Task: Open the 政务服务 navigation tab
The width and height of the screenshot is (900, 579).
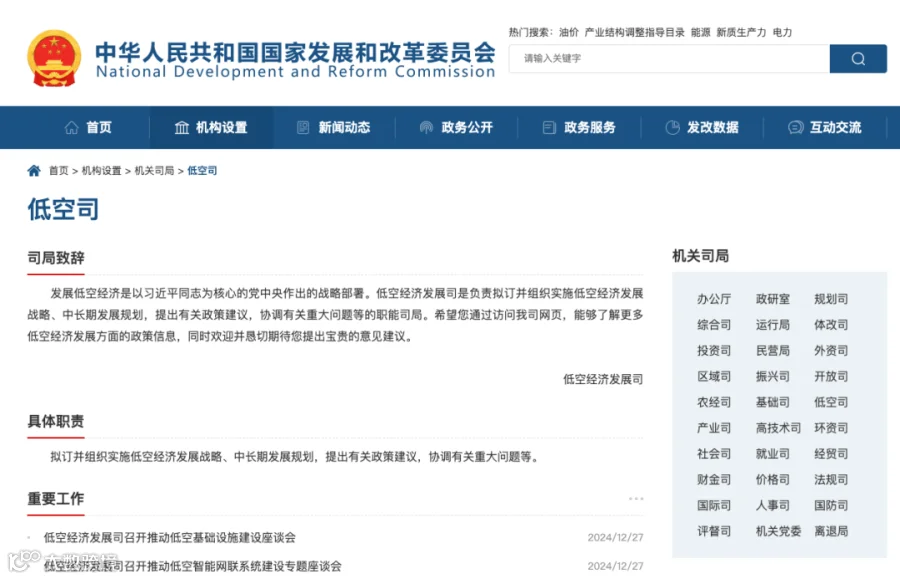Action: pyautogui.click(x=579, y=127)
